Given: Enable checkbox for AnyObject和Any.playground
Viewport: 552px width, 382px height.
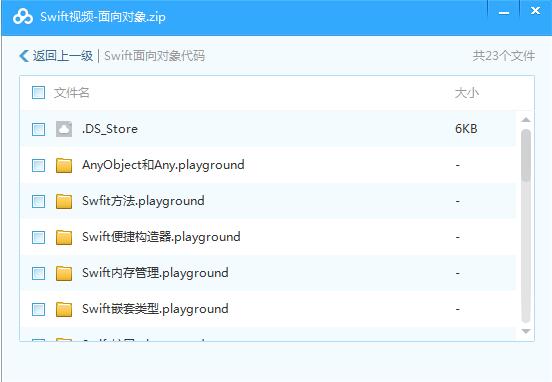Looking at the screenshot, I should (x=38, y=165).
